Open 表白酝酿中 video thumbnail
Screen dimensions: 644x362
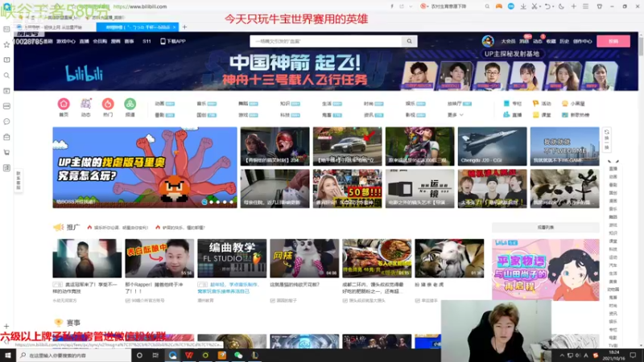point(159,258)
